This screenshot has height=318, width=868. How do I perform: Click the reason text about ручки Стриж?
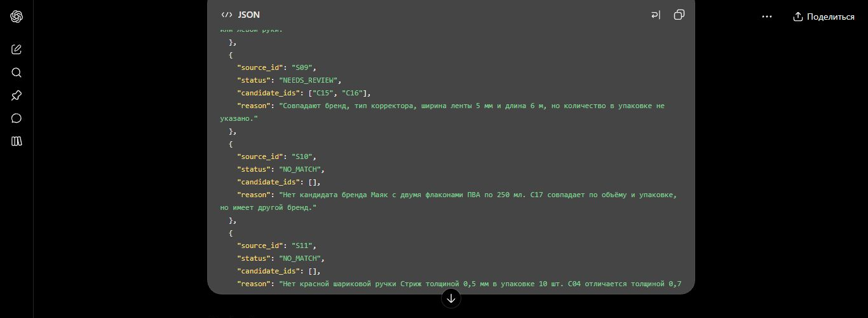[x=480, y=284]
